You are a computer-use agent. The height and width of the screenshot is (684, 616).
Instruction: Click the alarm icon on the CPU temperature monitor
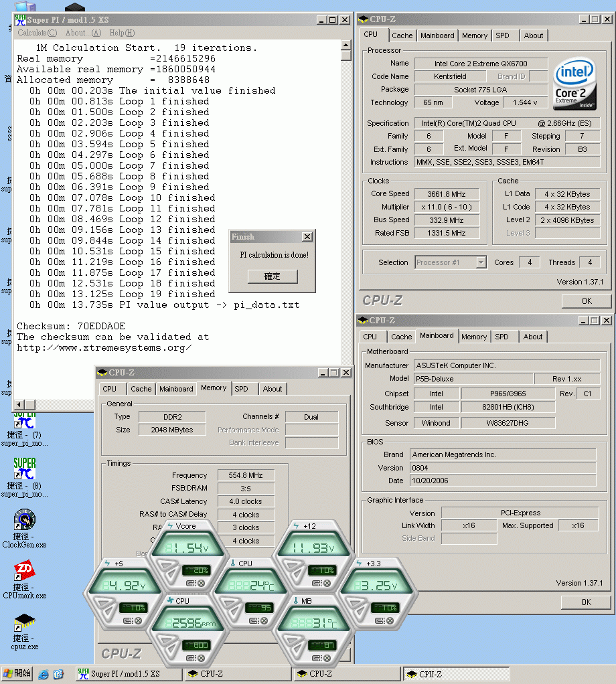pos(254,620)
